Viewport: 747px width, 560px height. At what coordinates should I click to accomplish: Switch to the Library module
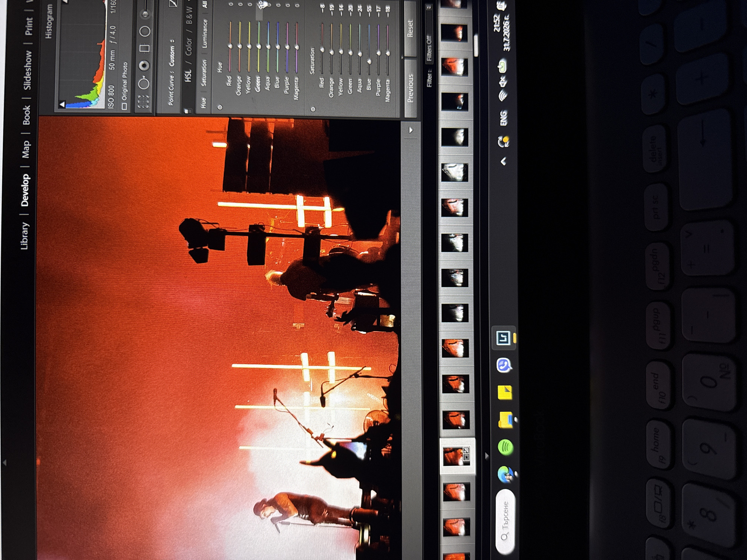coord(24,236)
